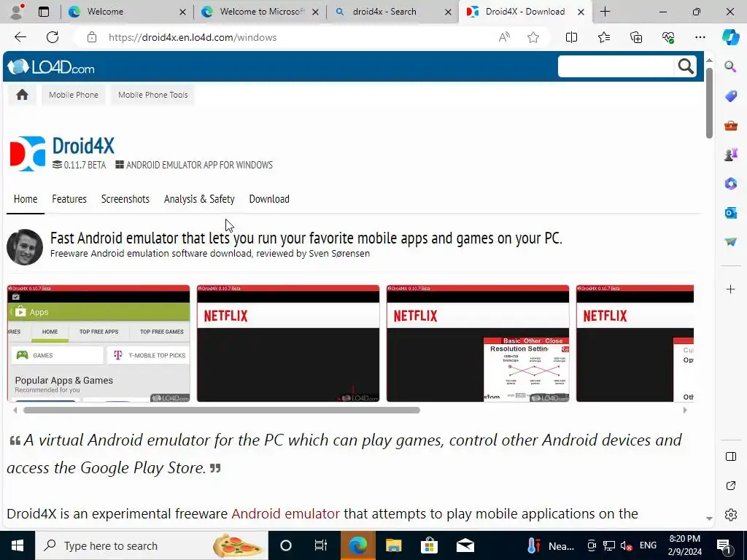Screen dimensions: 747x560
Task: Close the droid4x - Search tab
Action: (448, 12)
